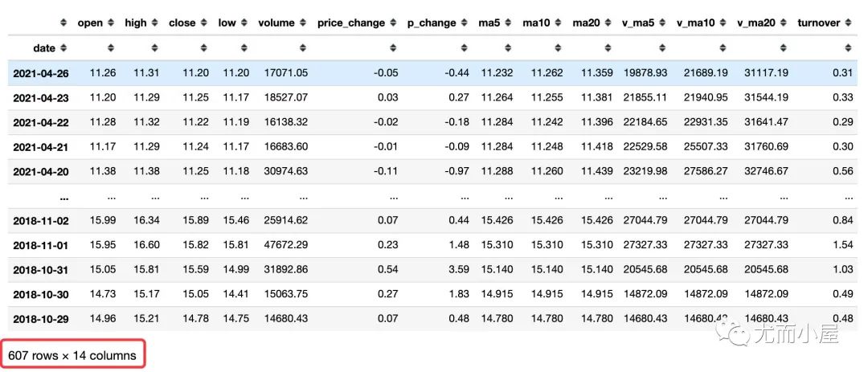Click sort icon beside the volume header
The height and width of the screenshot is (372, 868).
coord(302,22)
